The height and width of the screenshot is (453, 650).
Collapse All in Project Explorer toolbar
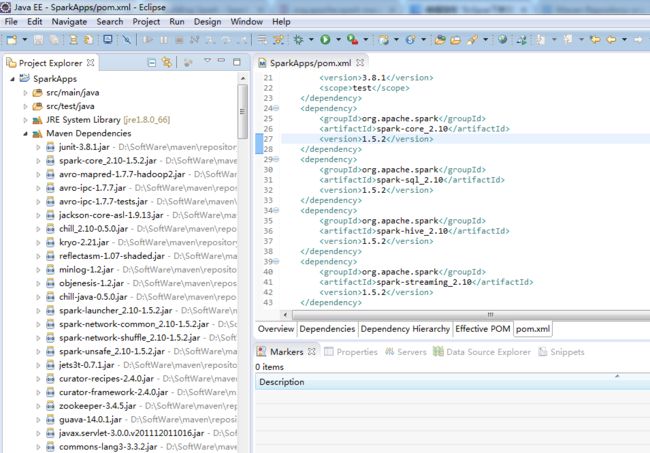(152, 63)
